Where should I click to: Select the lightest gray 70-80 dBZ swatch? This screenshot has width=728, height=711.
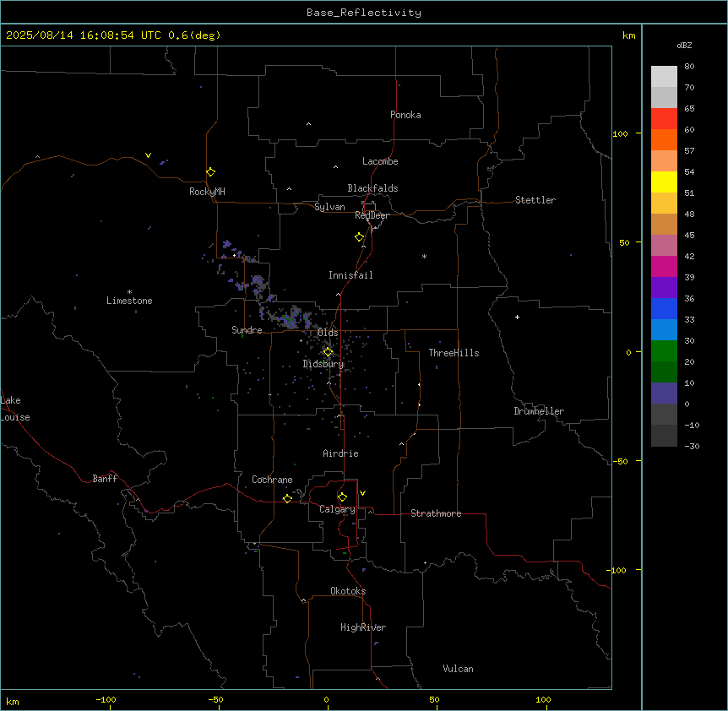(x=664, y=77)
